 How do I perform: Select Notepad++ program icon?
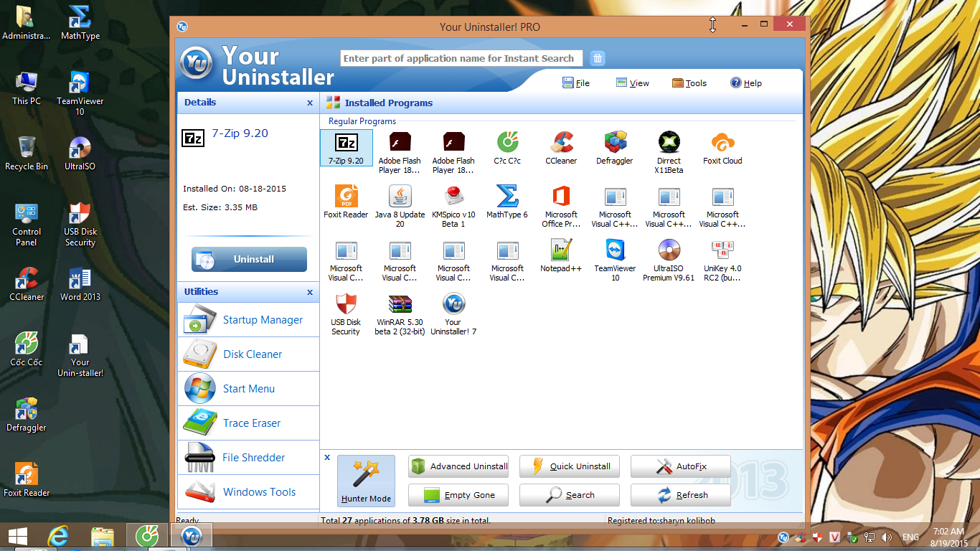point(561,255)
